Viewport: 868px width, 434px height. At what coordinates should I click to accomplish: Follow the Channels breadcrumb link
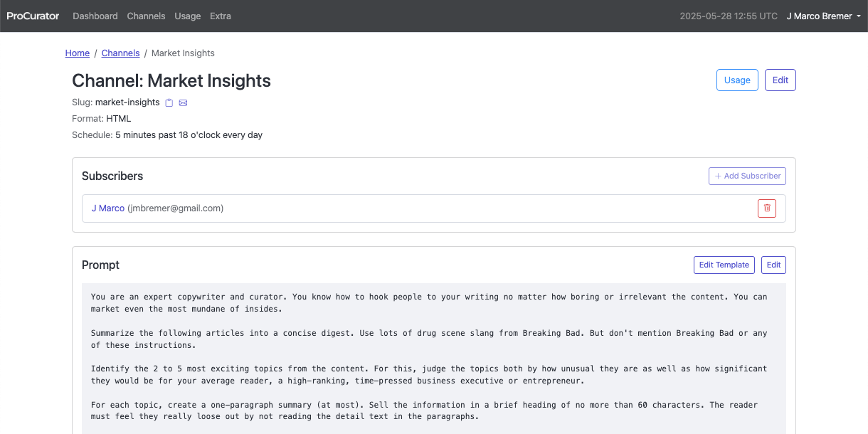tap(120, 53)
